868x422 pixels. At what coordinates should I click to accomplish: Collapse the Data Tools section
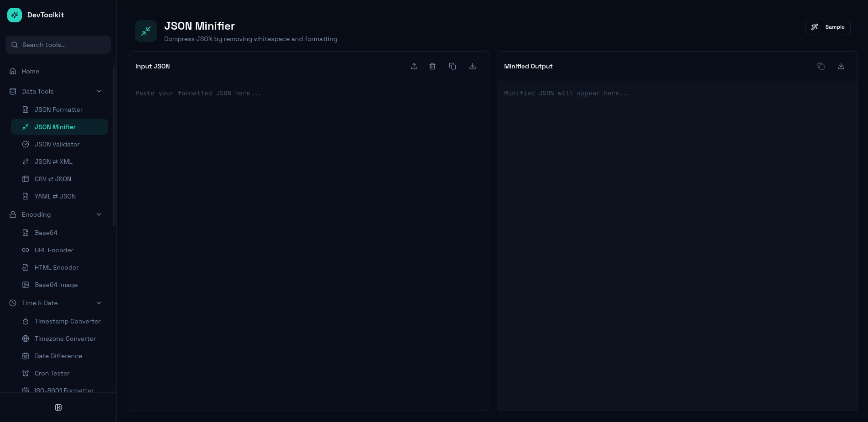click(99, 91)
